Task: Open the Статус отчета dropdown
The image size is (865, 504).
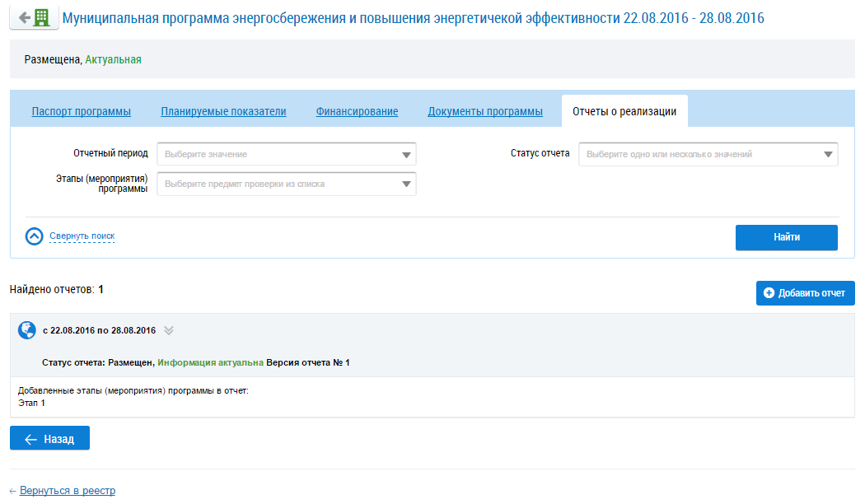Action: (x=708, y=154)
